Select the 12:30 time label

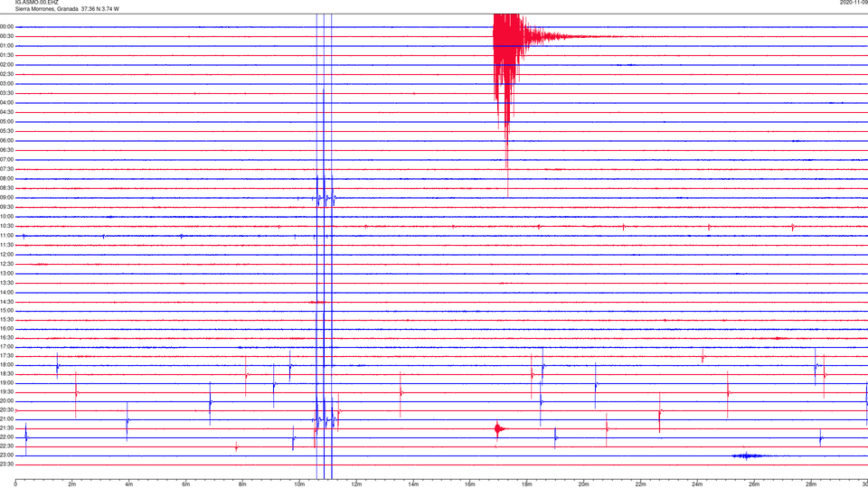coord(6,263)
